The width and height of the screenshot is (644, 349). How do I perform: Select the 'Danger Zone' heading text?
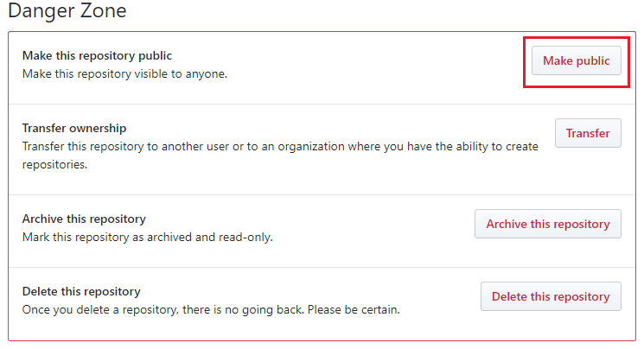(67, 10)
